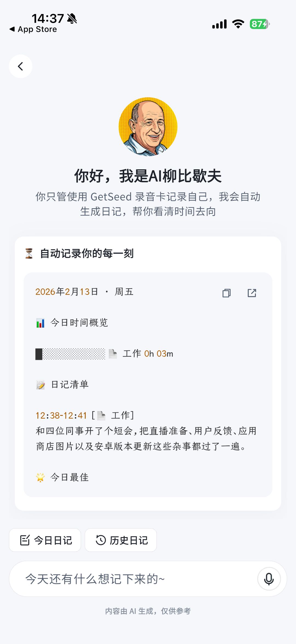This screenshot has height=644, width=296.
Task: Tap the star icon beside 今日最佳
Action: coord(40,478)
